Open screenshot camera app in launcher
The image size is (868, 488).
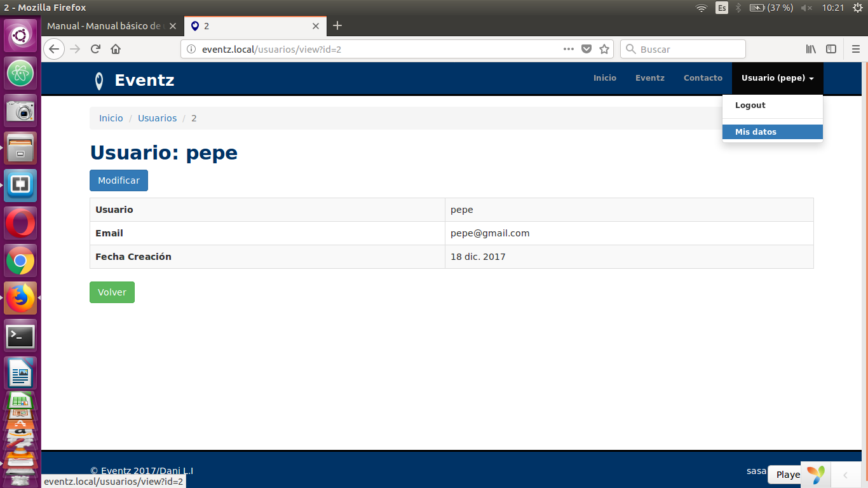point(21,111)
